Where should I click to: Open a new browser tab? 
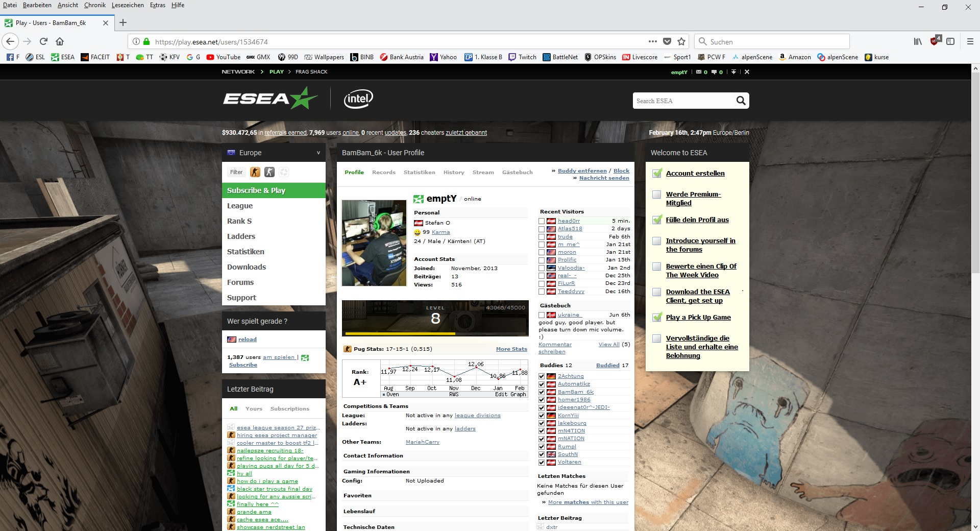tap(123, 22)
